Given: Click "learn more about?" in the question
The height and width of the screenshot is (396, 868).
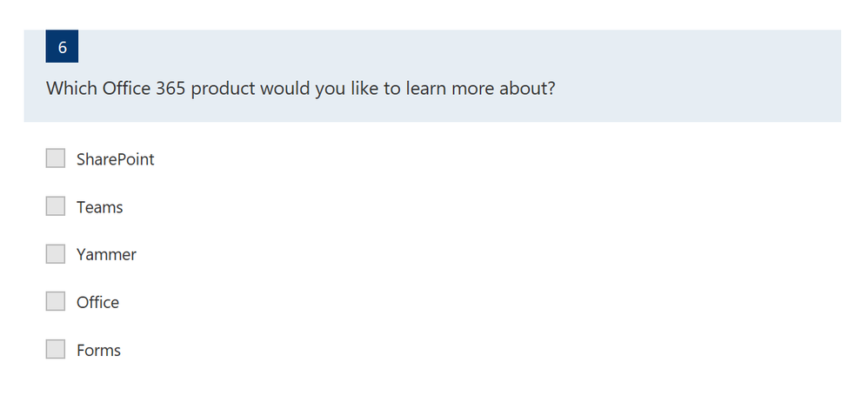Looking at the screenshot, I should click(480, 88).
